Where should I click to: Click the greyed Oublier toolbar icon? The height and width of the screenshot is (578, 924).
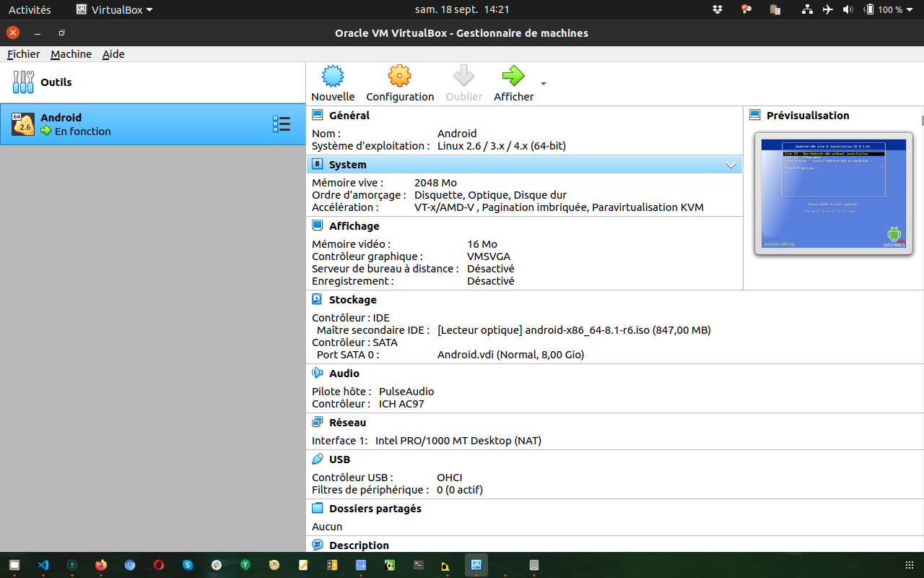pos(463,76)
